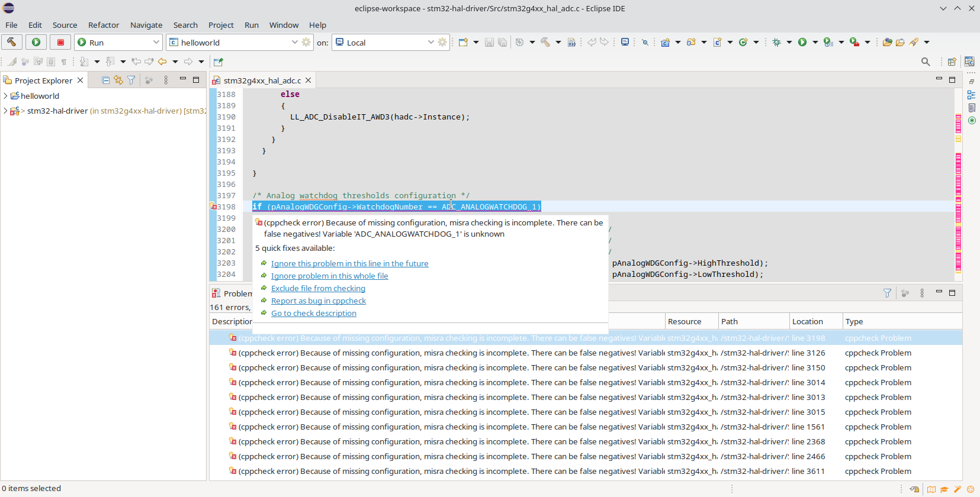The height and width of the screenshot is (497, 980).
Task: Open the Help menu
Action: click(x=317, y=25)
